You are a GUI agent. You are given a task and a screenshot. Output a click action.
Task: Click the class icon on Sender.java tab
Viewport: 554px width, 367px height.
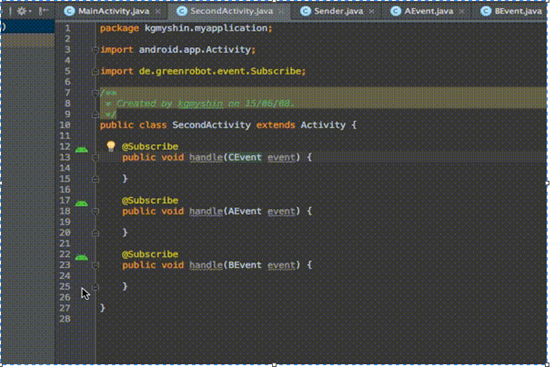click(x=305, y=11)
